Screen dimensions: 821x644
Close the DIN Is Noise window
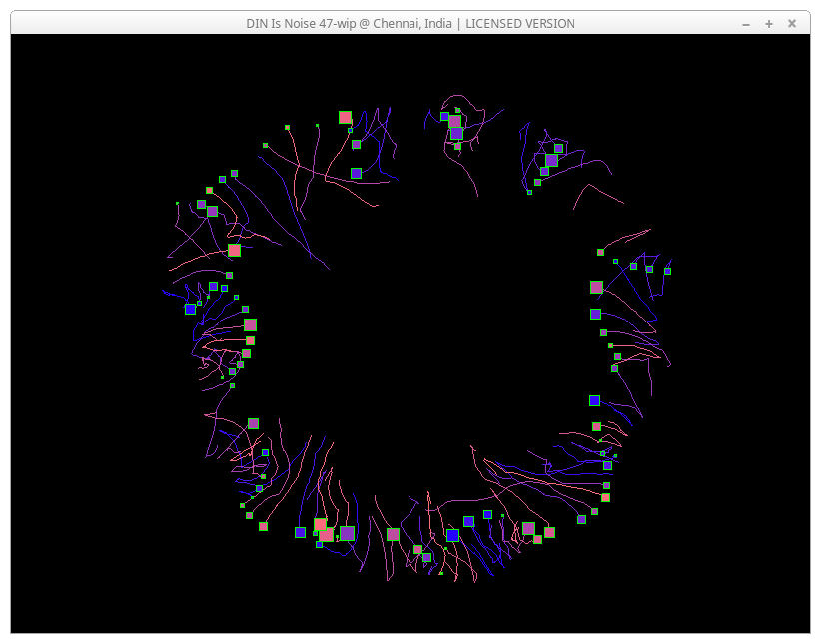(x=792, y=24)
